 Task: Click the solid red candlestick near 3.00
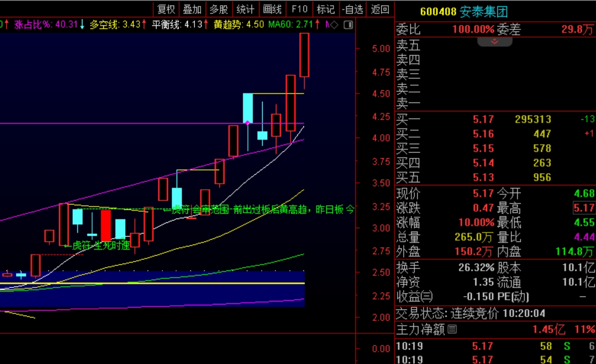click(x=106, y=225)
